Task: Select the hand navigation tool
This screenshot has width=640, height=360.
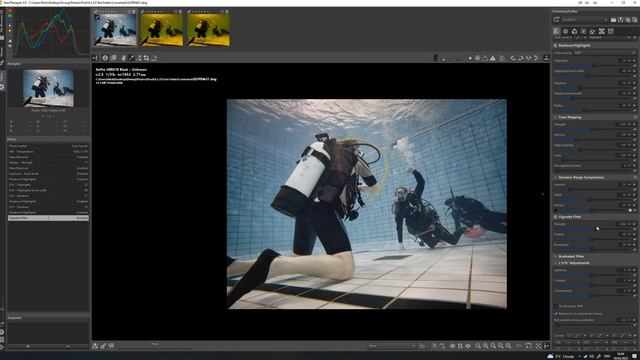Action: click(x=123, y=58)
